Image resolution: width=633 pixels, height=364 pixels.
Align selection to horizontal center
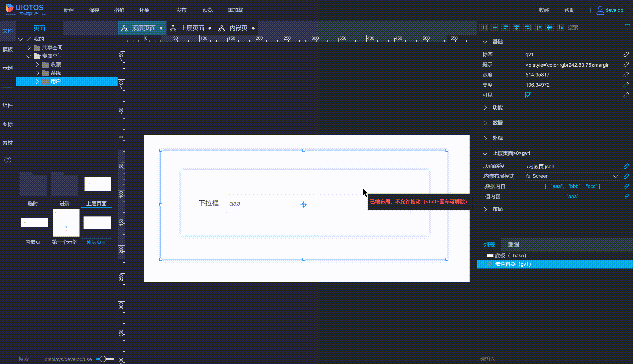tap(517, 27)
